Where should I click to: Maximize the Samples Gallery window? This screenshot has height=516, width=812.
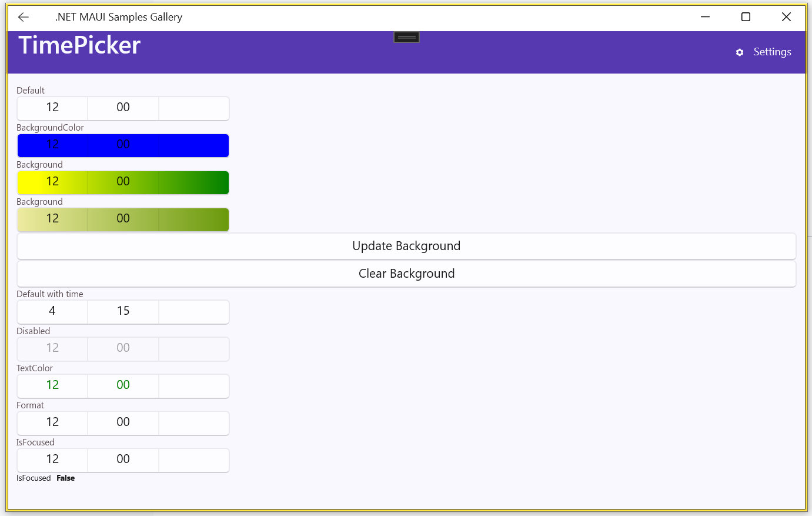[x=746, y=17]
